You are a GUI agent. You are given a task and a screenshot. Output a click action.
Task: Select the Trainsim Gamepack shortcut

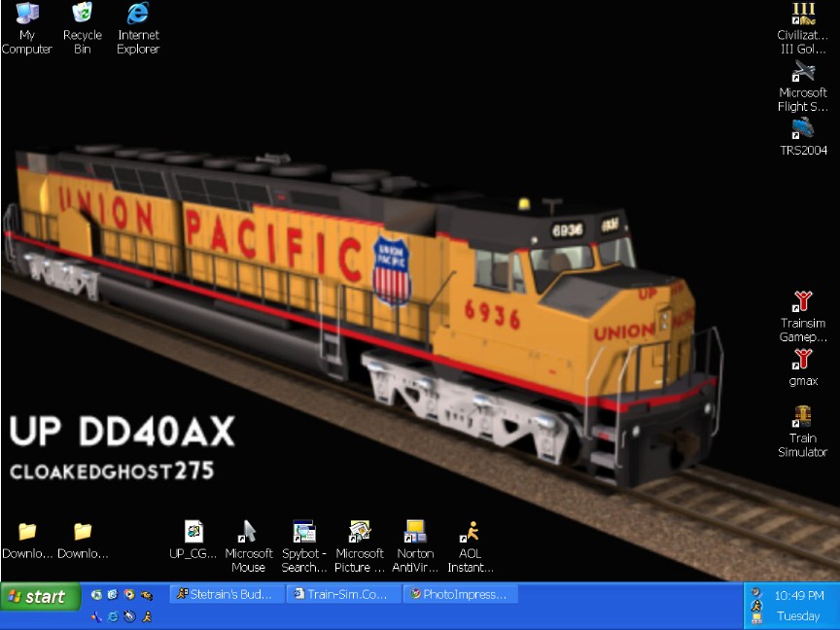(802, 317)
